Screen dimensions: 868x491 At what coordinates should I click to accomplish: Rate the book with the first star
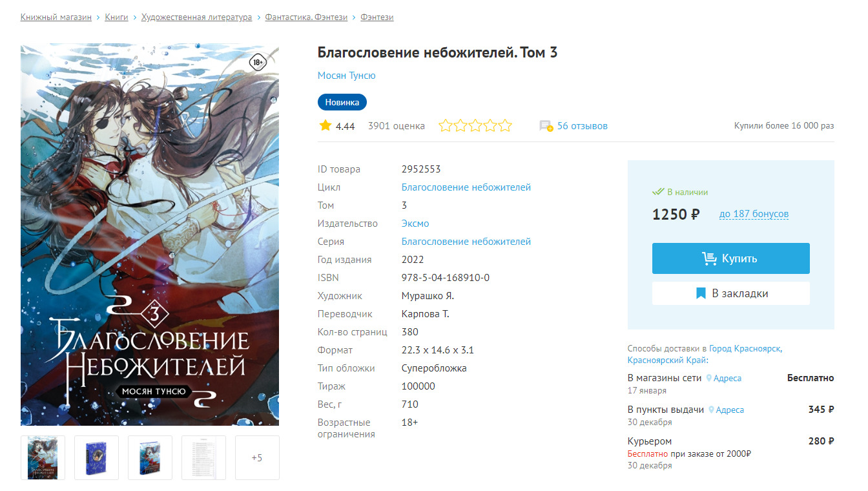(446, 125)
